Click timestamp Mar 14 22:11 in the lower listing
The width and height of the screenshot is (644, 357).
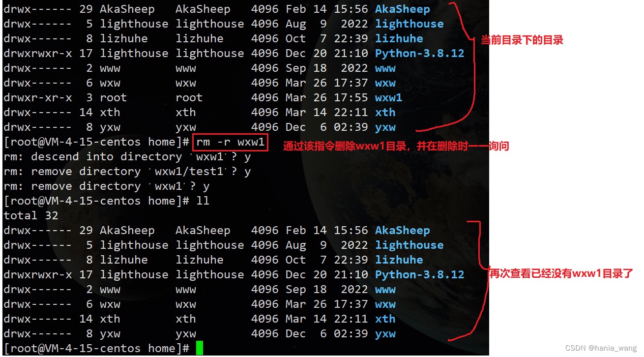[326, 319]
